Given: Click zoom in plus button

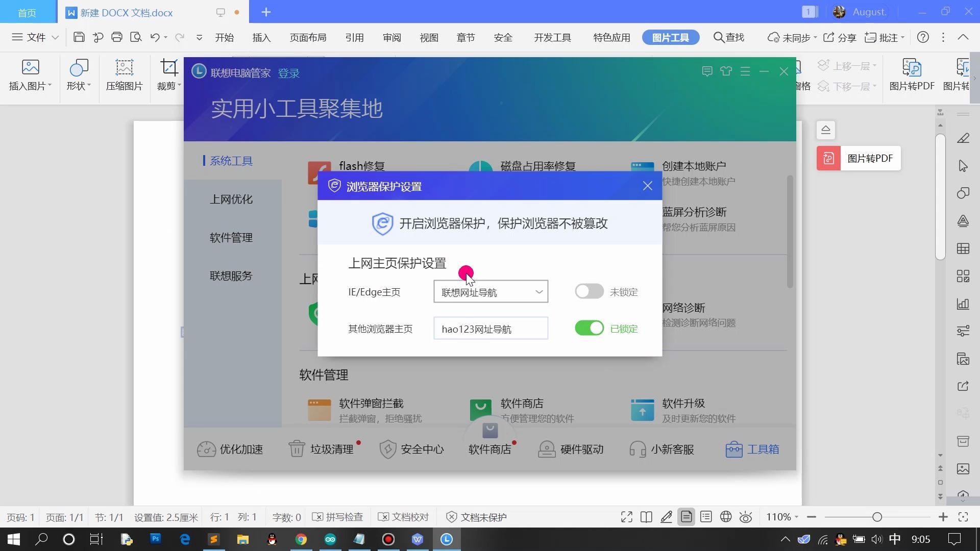Looking at the screenshot, I should [x=943, y=517].
